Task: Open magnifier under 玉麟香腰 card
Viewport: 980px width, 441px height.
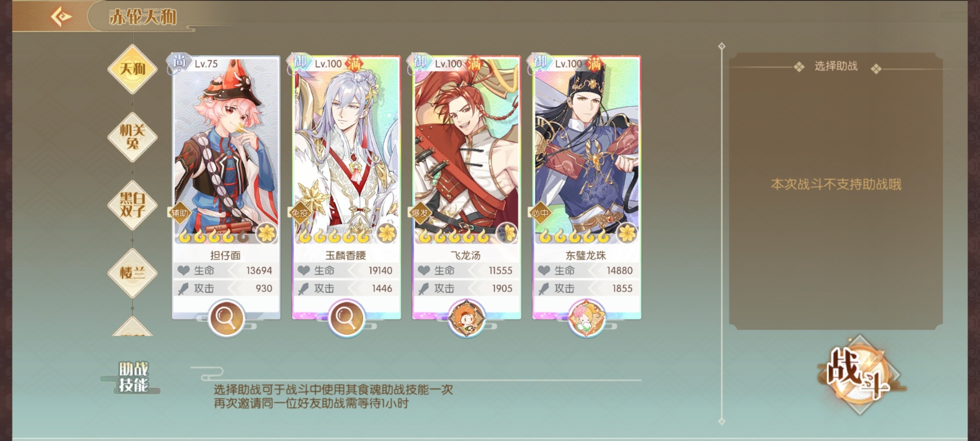Action: 346,318
